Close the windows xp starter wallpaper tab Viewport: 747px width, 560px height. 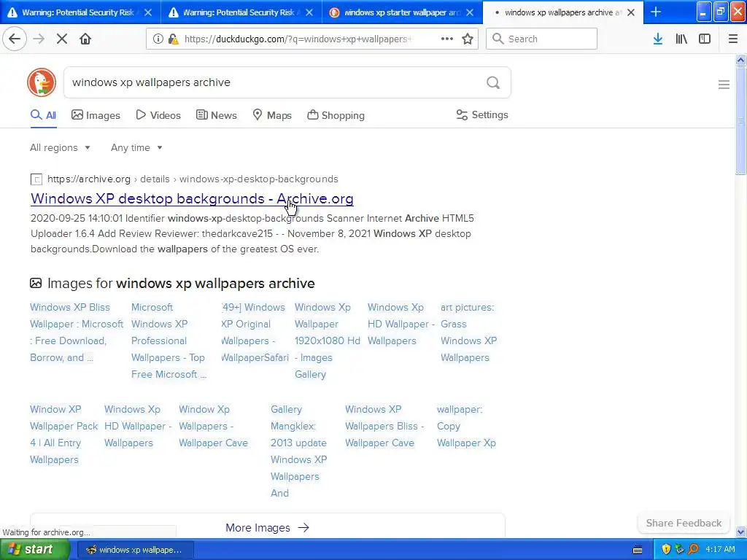(x=470, y=12)
